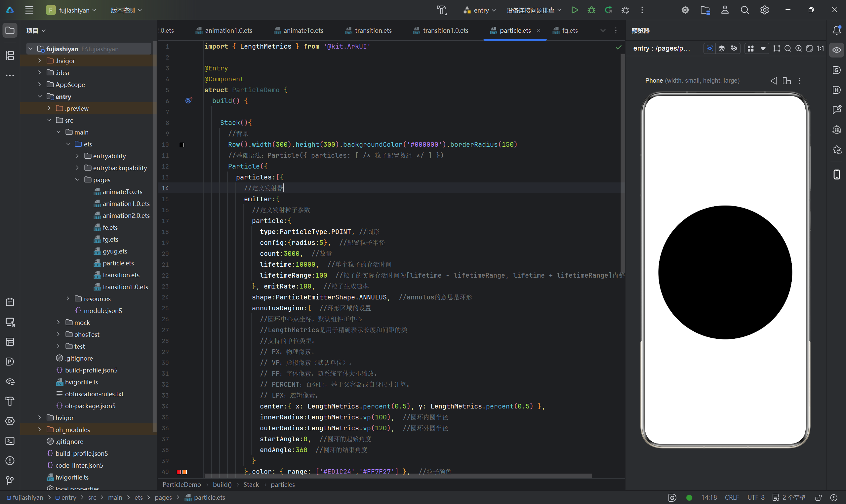Switch to animateTo.ets tab
The image size is (846, 504).
299,30
